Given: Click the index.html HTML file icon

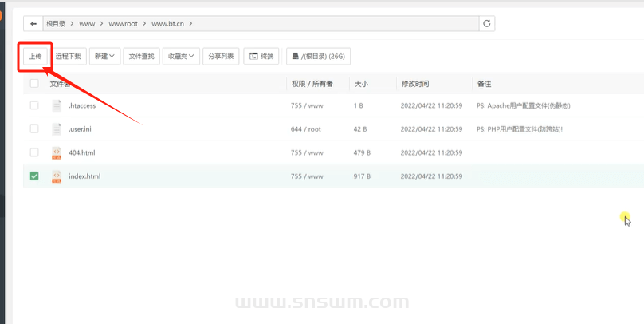Looking at the screenshot, I should coord(57,176).
